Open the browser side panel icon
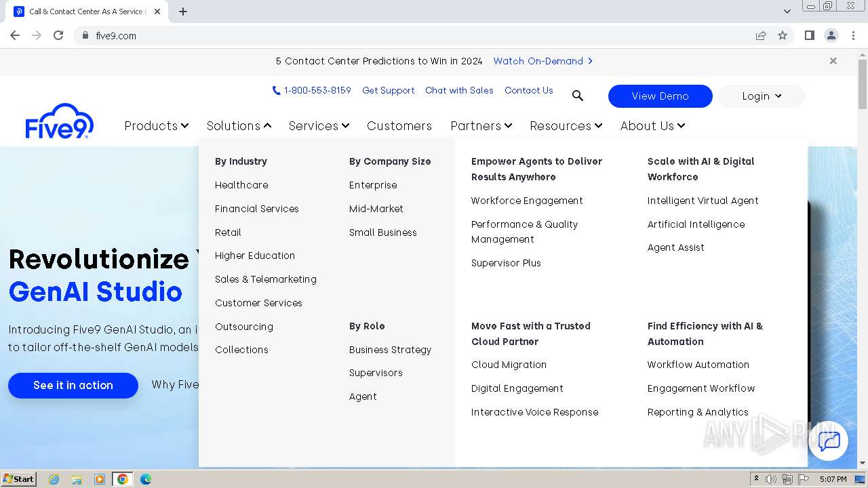 (x=810, y=35)
